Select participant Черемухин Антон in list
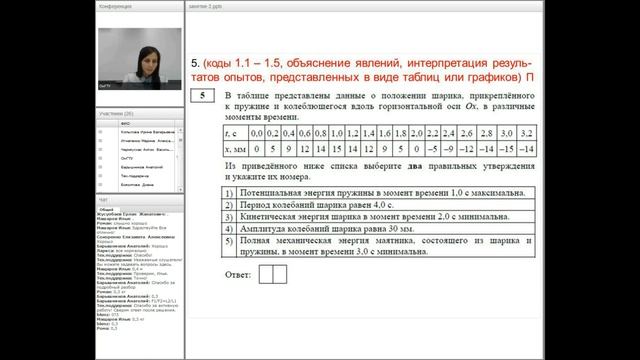The width and height of the screenshot is (640, 360). click(x=147, y=149)
